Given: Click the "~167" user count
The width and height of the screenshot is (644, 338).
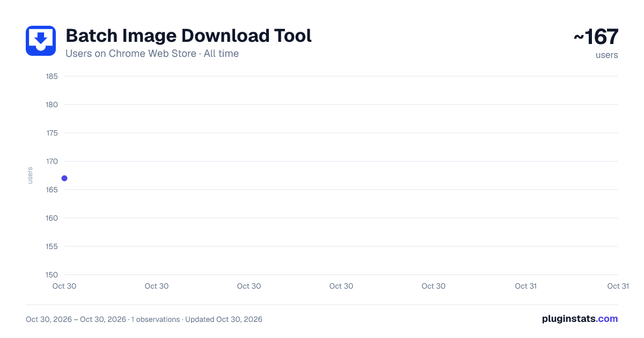Looking at the screenshot, I should (596, 37).
